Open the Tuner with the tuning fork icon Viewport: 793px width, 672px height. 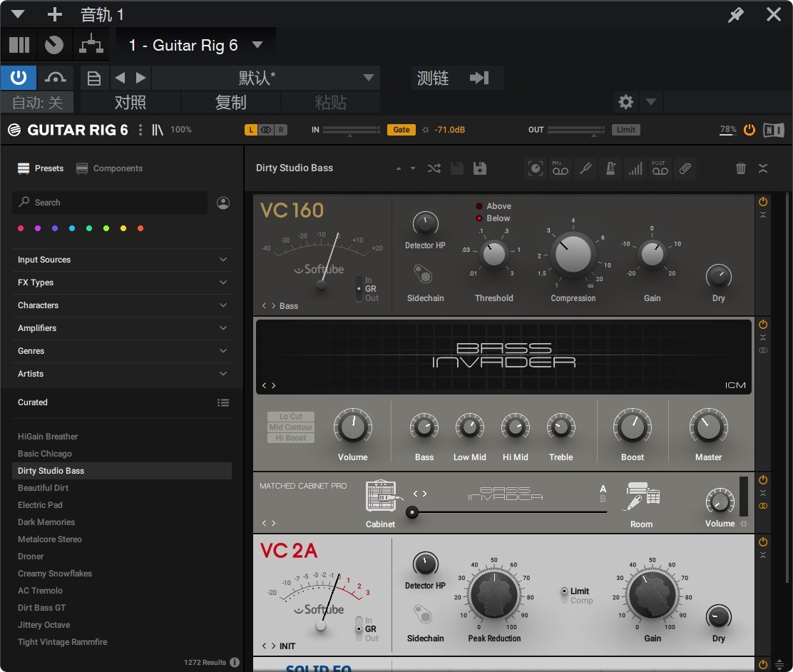[586, 168]
